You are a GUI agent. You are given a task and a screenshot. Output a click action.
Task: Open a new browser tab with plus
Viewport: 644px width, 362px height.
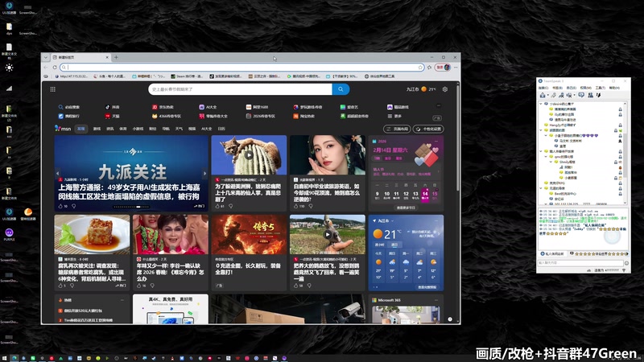[x=116, y=57]
